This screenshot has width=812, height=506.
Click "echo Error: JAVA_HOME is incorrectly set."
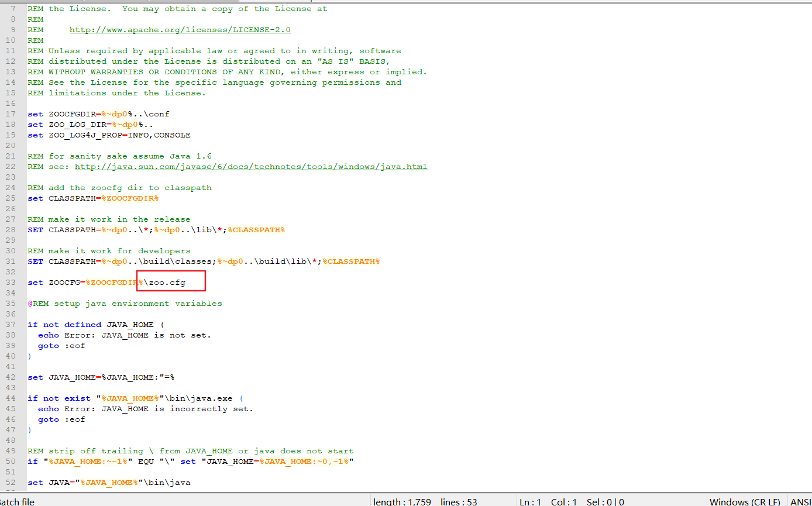coord(146,409)
